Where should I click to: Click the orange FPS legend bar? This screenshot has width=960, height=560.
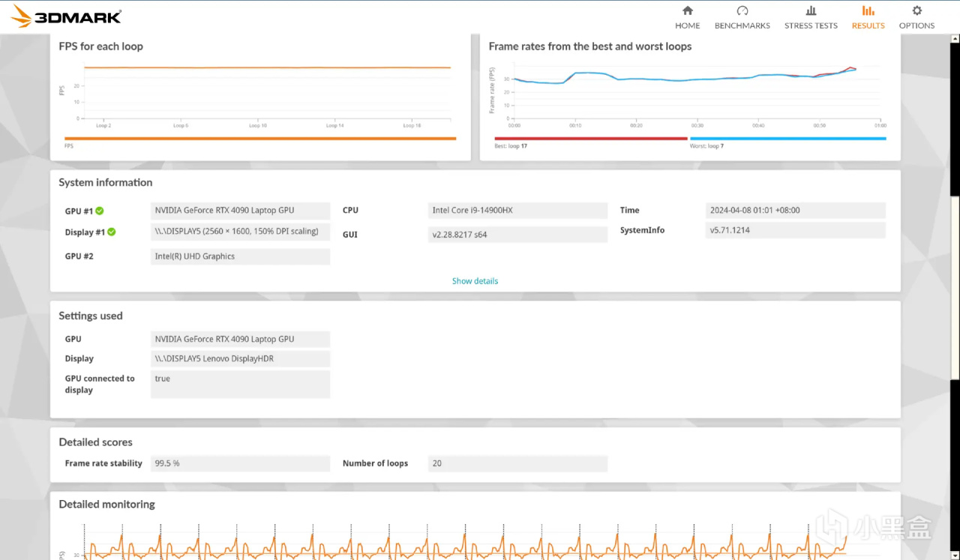[260, 139]
